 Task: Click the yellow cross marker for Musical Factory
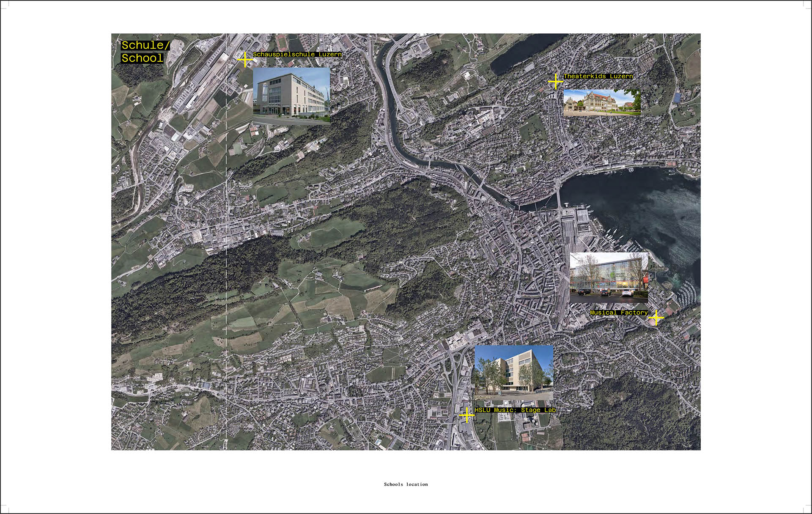656,317
